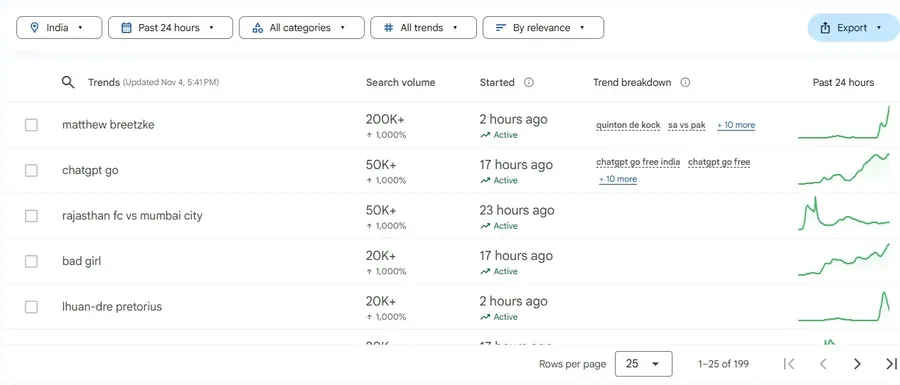Go to the previous page of results

point(823,364)
